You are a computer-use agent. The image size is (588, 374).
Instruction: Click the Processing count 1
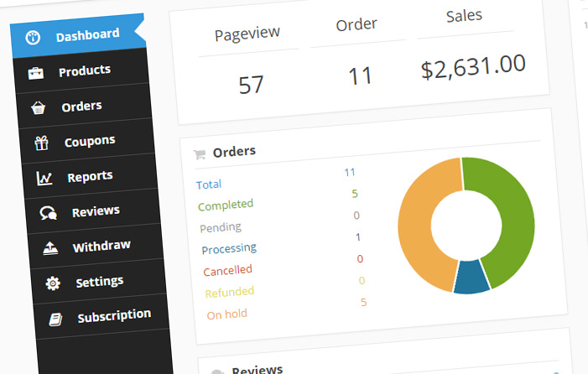[358, 237]
